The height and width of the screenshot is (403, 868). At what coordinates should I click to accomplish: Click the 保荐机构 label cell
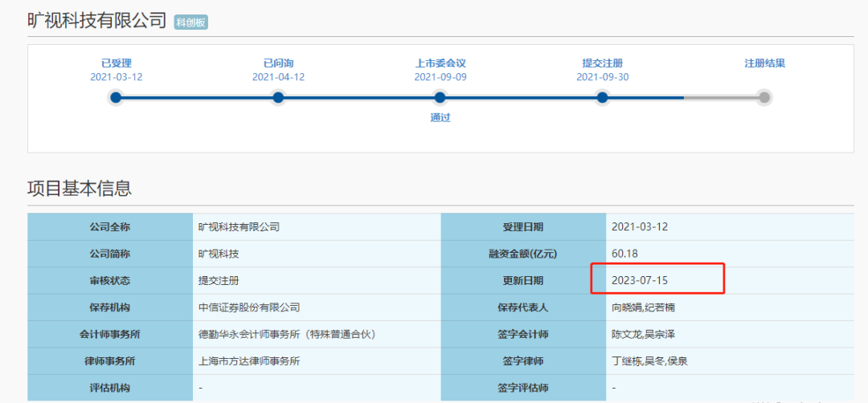[x=110, y=307]
